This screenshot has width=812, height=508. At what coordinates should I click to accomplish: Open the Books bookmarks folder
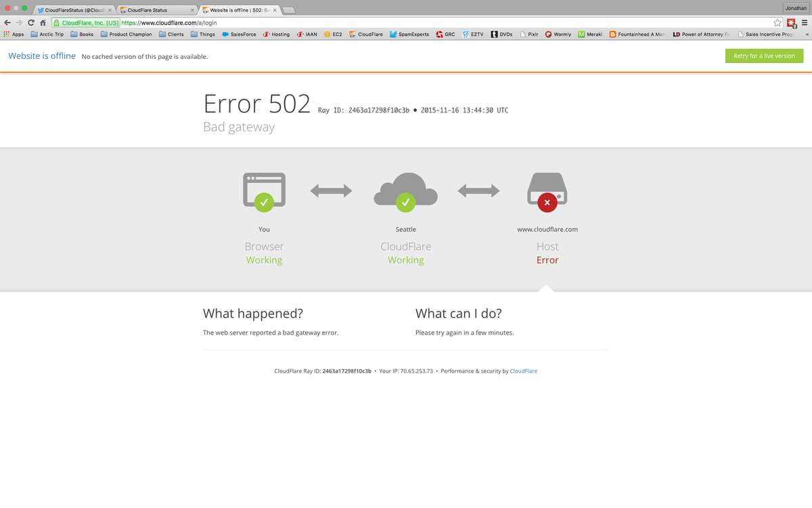[82, 34]
